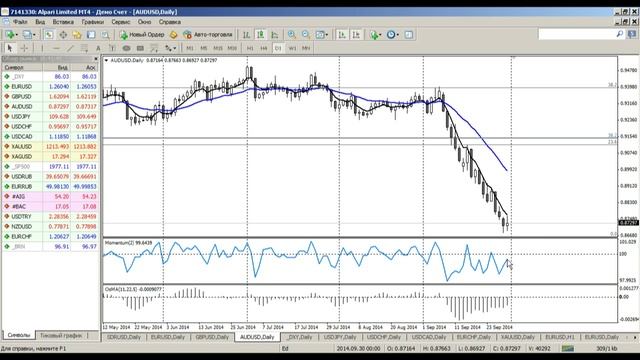Image resolution: width=640 pixels, height=360 pixels.
Task: Toggle the Navigator folder-star icon
Action: [x=77, y=35]
